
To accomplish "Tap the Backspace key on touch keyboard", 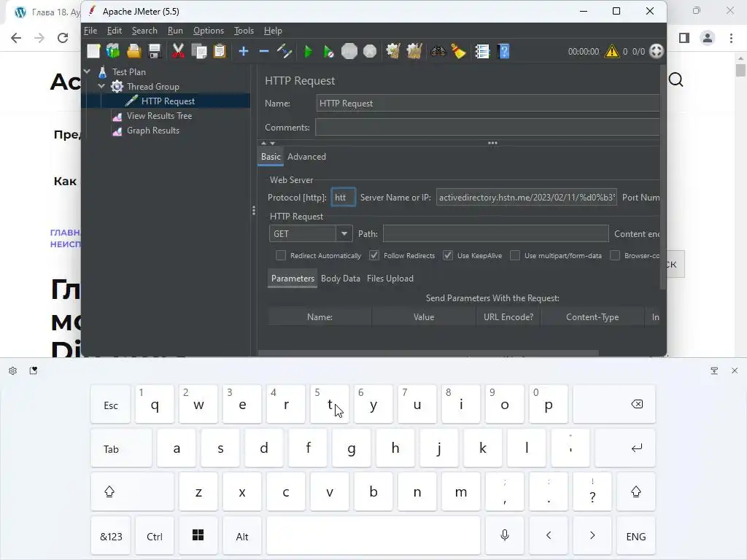I will click(614, 405).
